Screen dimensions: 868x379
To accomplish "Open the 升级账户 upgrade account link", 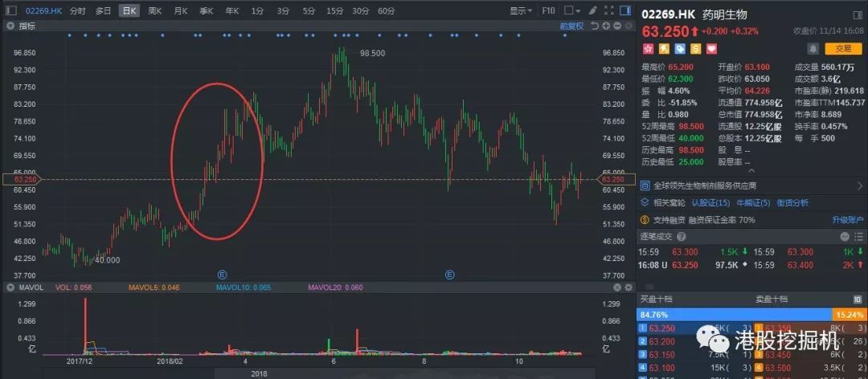I will (x=846, y=219).
